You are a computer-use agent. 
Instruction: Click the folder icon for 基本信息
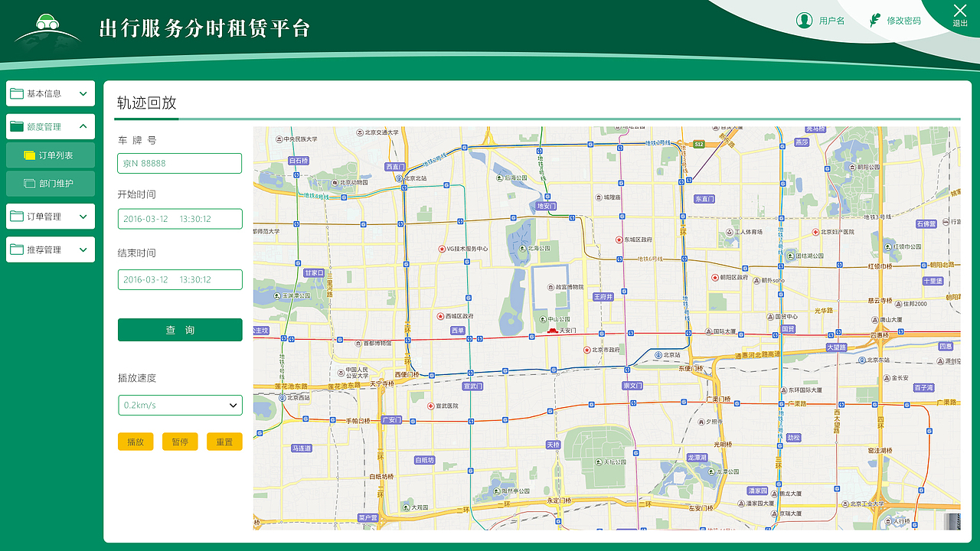18,93
